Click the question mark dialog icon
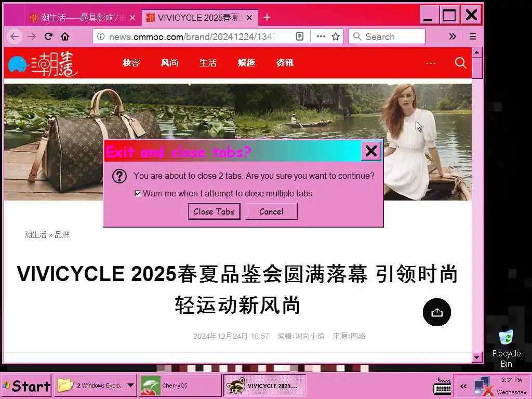This screenshot has height=399, width=532. [x=119, y=176]
